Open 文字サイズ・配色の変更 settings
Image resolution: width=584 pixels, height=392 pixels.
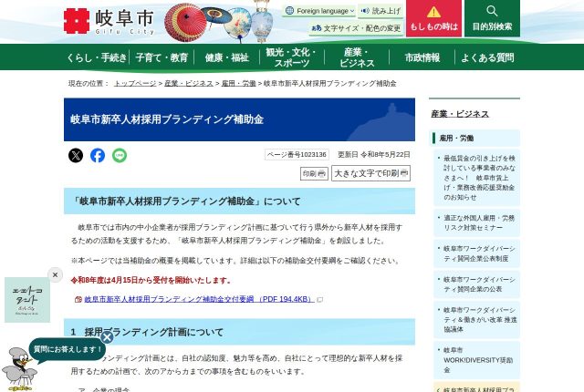pyautogui.click(x=356, y=28)
